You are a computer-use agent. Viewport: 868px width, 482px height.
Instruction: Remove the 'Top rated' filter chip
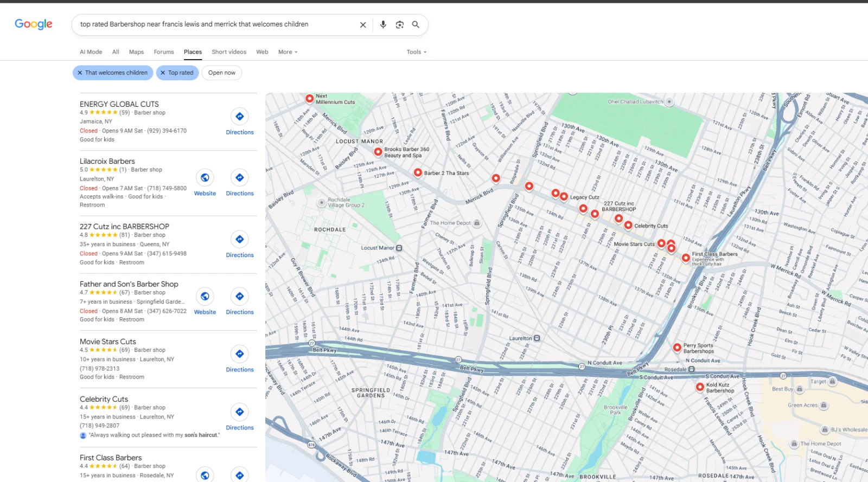click(177, 73)
